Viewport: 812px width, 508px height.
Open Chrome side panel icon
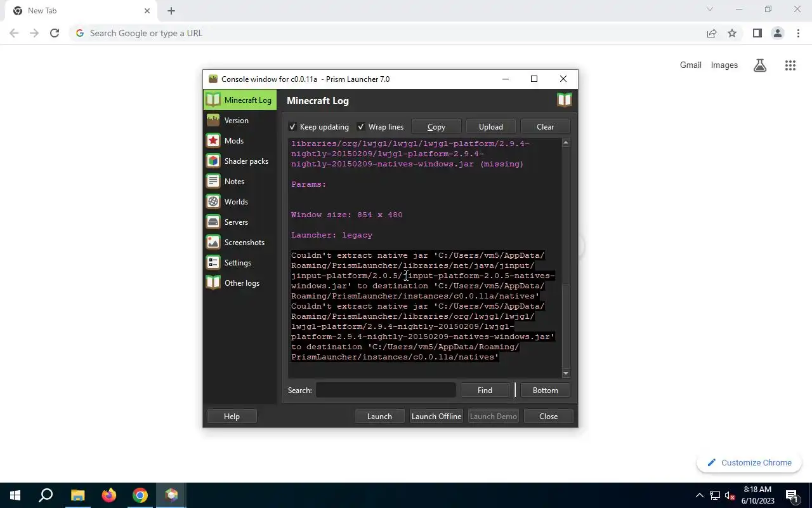(x=757, y=33)
